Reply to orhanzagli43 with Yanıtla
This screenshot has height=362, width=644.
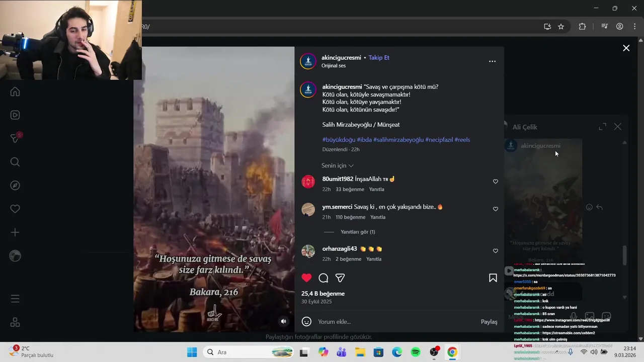click(x=374, y=259)
